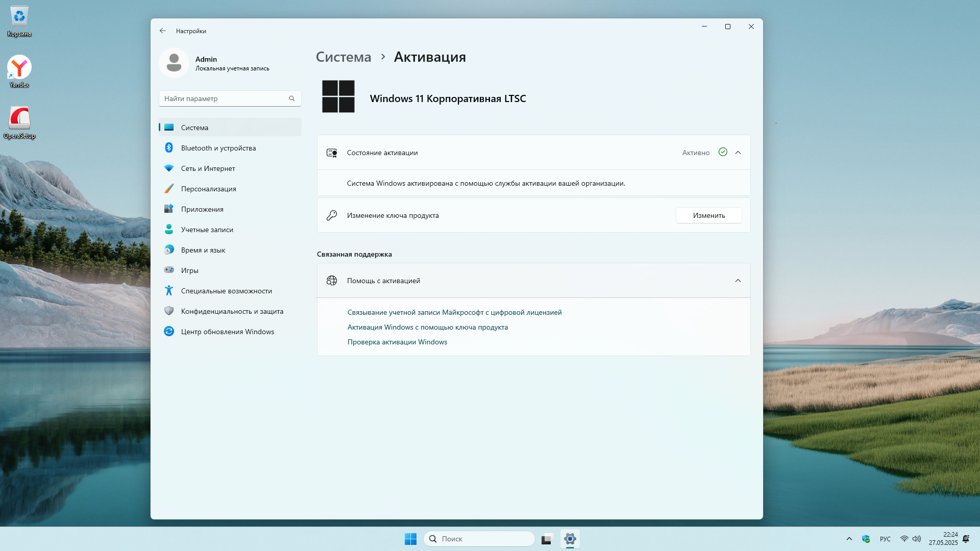The height and width of the screenshot is (551, 980).
Task: Open Специальные возможности section
Action: tap(226, 291)
